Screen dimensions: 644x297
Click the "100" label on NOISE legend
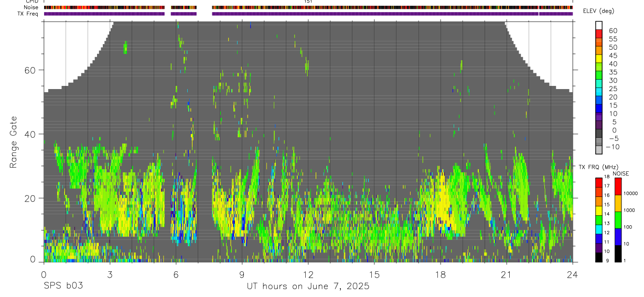[628, 227]
